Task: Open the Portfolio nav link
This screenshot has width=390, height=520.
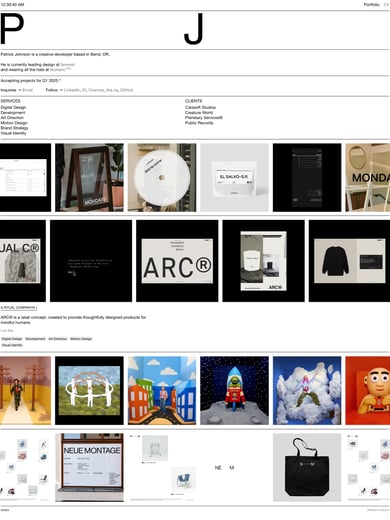Action: (371, 5)
